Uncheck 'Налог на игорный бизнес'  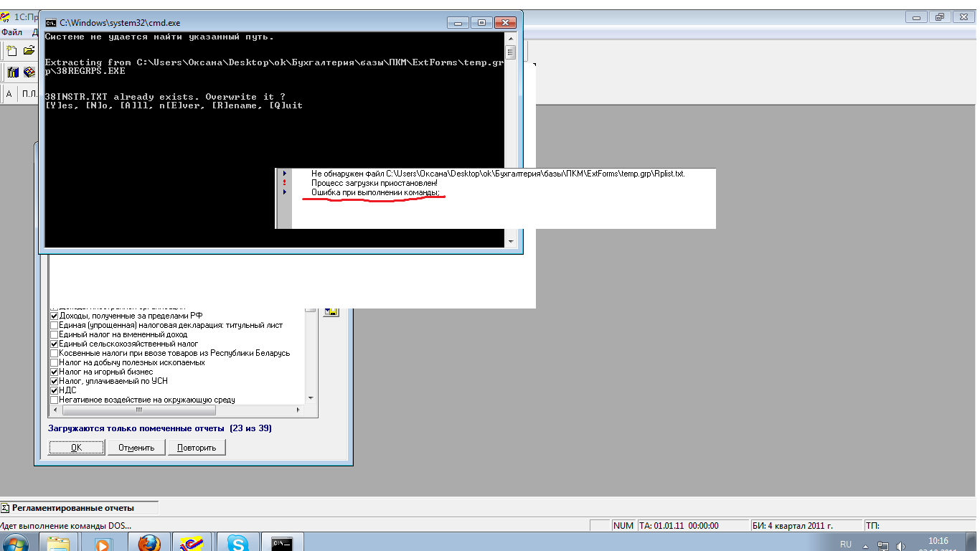pos(54,372)
